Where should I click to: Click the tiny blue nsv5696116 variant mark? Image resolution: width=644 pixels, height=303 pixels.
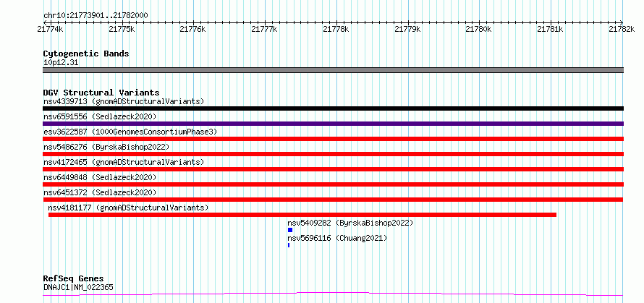pos(289,245)
